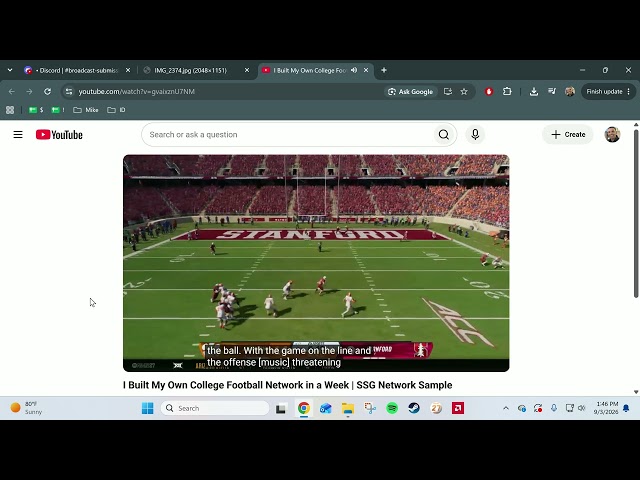Go back with browser back arrow

click(11, 91)
